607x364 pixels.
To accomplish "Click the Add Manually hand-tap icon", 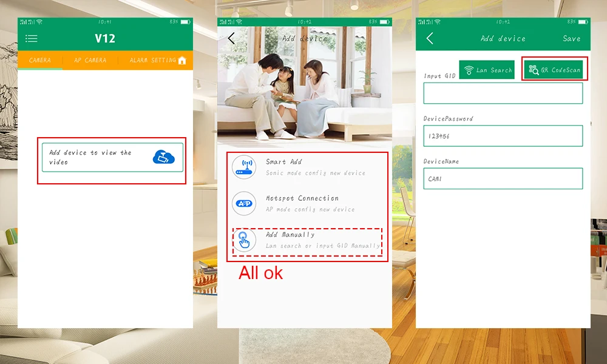I will click(244, 240).
